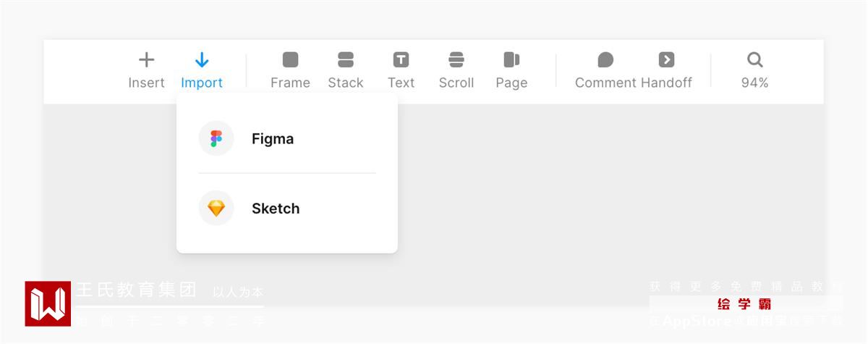
Task: Select the Stack tool icon
Action: pos(346,59)
